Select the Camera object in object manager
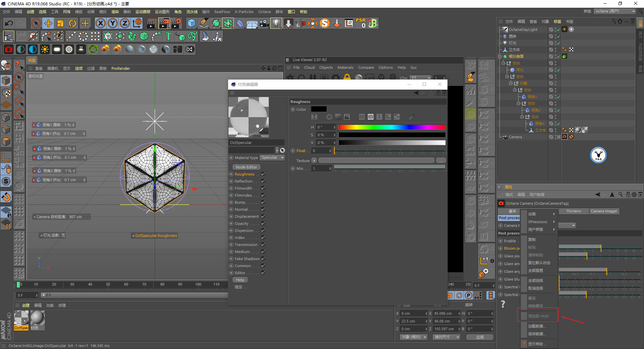This screenshot has width=644, height=349. click(515, 137)
